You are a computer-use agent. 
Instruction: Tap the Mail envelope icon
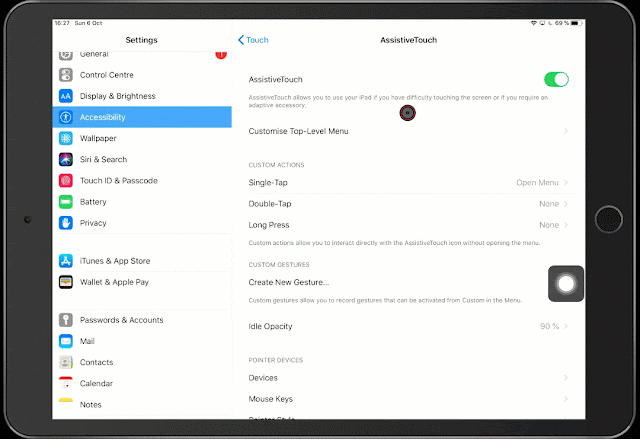click(66, 341)
